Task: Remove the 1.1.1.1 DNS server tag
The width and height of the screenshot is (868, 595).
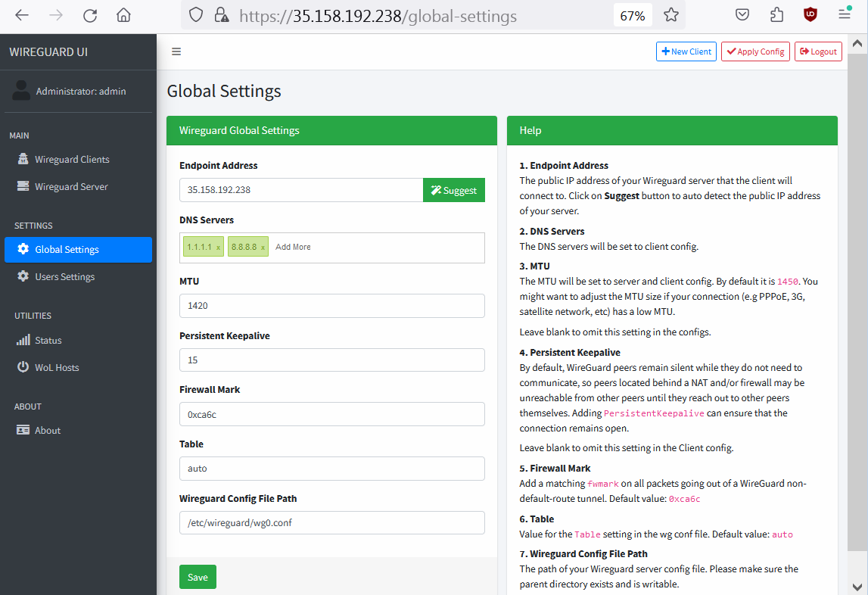Action: pyautogui.click(x=219, y=248)
